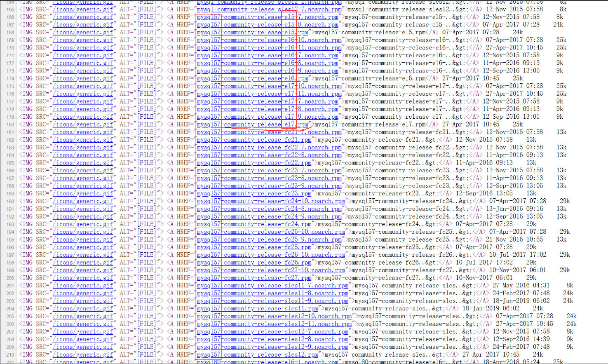
Task: Follow the mysql57-community-release-fc24-9.noarch.rpm href
Action: click(269, 216)
